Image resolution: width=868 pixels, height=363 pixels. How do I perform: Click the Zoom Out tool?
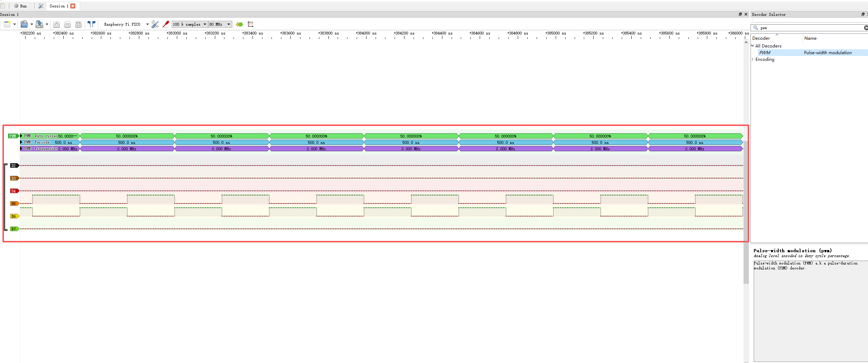pyautogui.click(x=68, y=24)
